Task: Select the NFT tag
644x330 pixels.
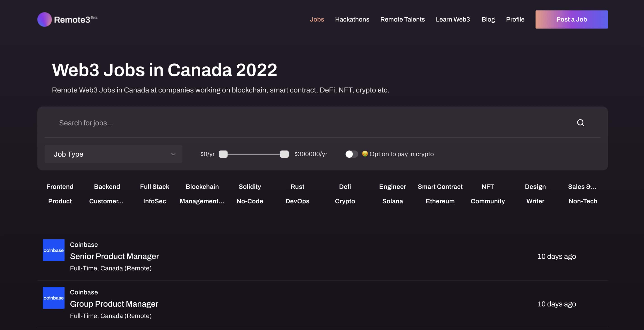Action: click(x=488, y=187)
